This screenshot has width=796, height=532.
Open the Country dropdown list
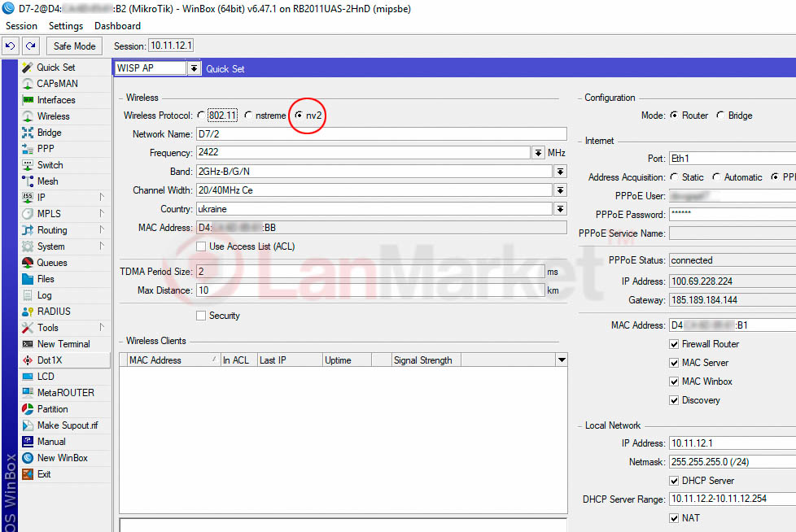coord(560,209)
